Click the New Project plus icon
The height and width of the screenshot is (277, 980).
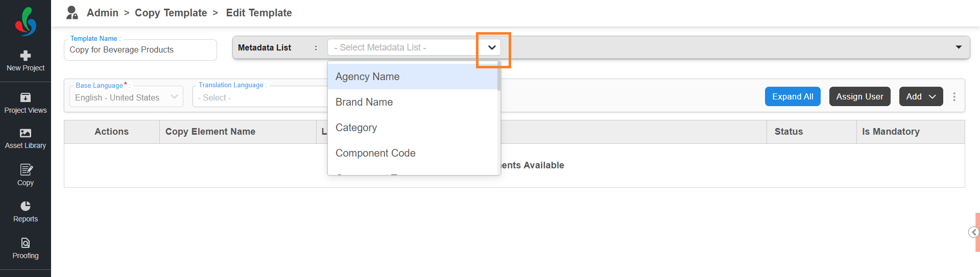tap(26, 56)
